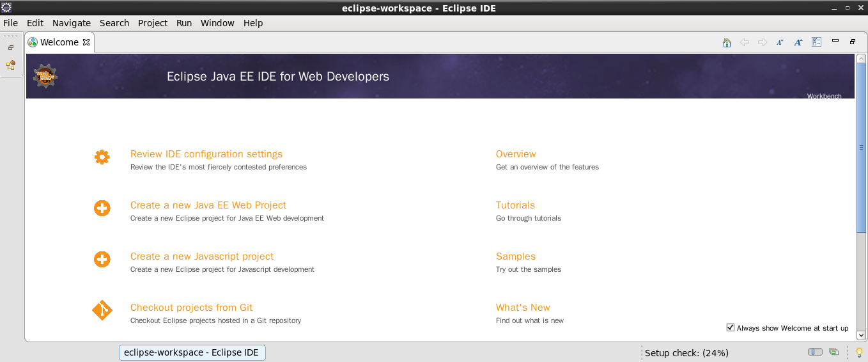Go to Workbench link in the banner
The height and width of the screenshot is (362, 868).
pyautogui.click(x=824, y=96)
